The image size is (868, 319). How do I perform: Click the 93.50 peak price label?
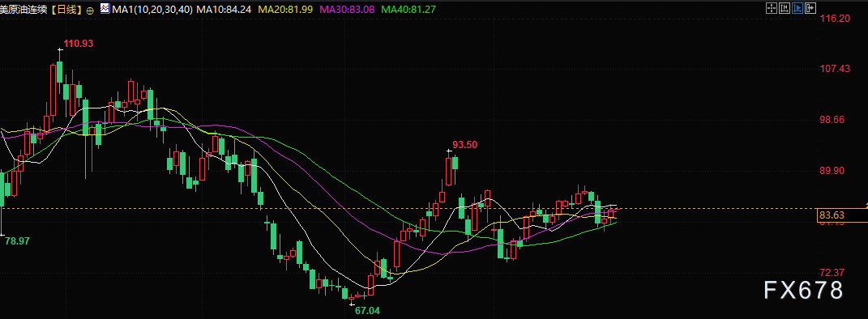pyautogui.click(x=465, y=145)
